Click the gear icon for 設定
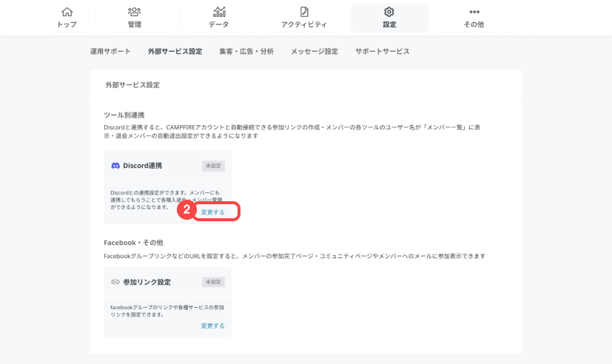 (389, 12)
